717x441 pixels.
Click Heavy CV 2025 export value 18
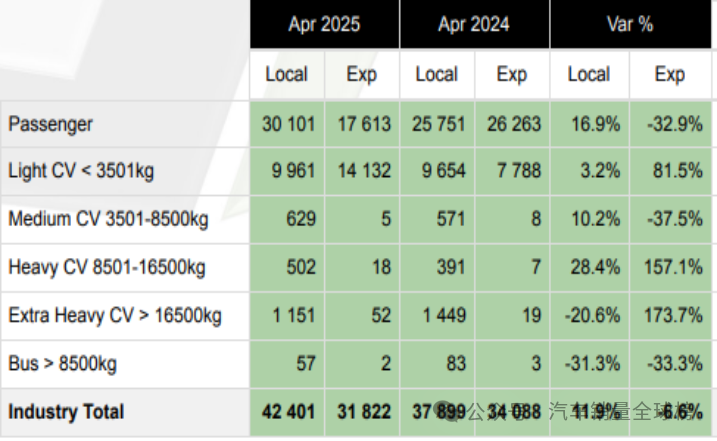pos(381,267)
